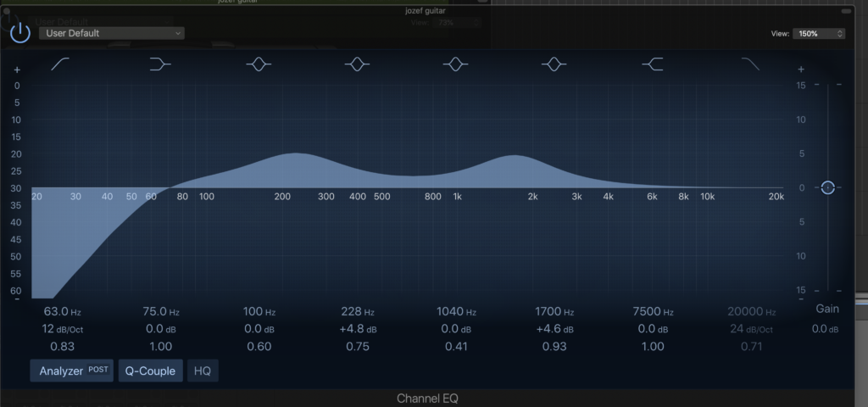The height and width of the screenshot is (407, 868).
Task: Select the 24 dB/Oct slope value
Action: [751, 329]
